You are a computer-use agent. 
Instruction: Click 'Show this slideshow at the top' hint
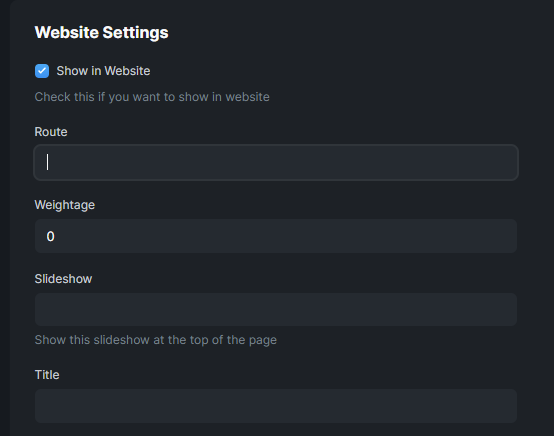(x=155, y=340)
